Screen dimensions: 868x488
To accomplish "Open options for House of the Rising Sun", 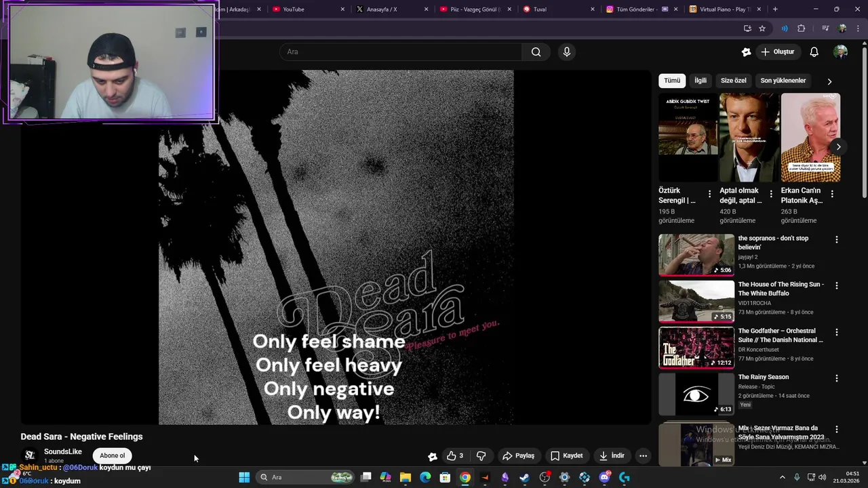I will [836, 285].
